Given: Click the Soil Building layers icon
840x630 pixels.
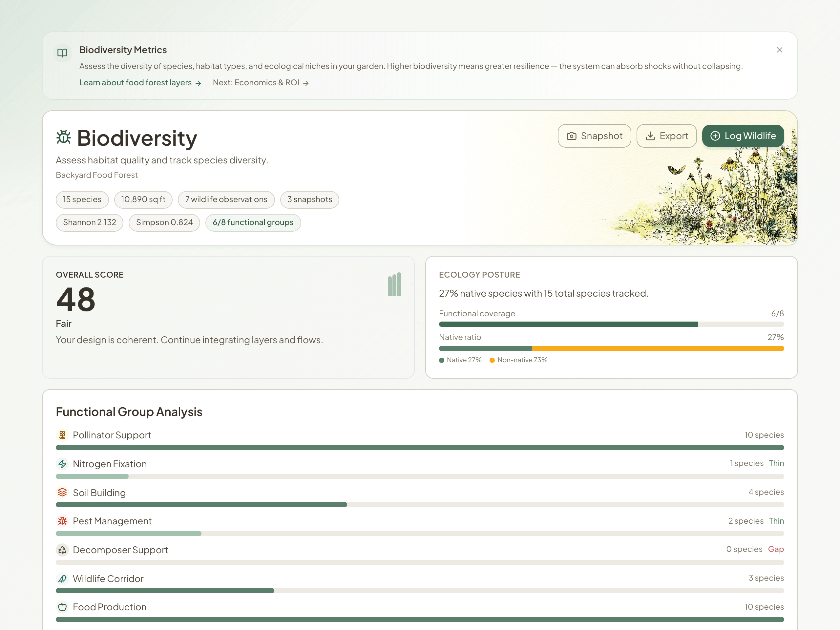Looking at the screenshot, I should point(62,493).
